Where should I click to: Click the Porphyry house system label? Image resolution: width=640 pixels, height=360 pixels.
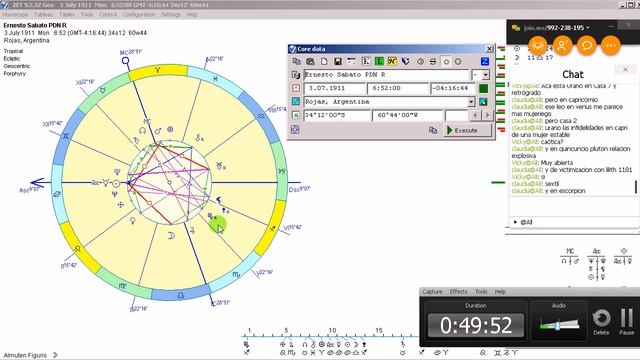tap(15, 73)
